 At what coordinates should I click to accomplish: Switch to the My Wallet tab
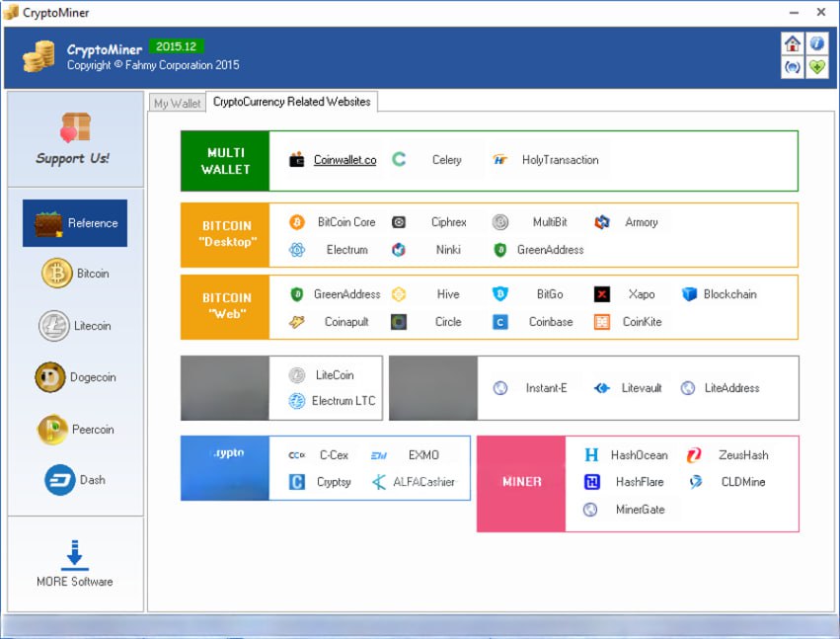(177, 104)
